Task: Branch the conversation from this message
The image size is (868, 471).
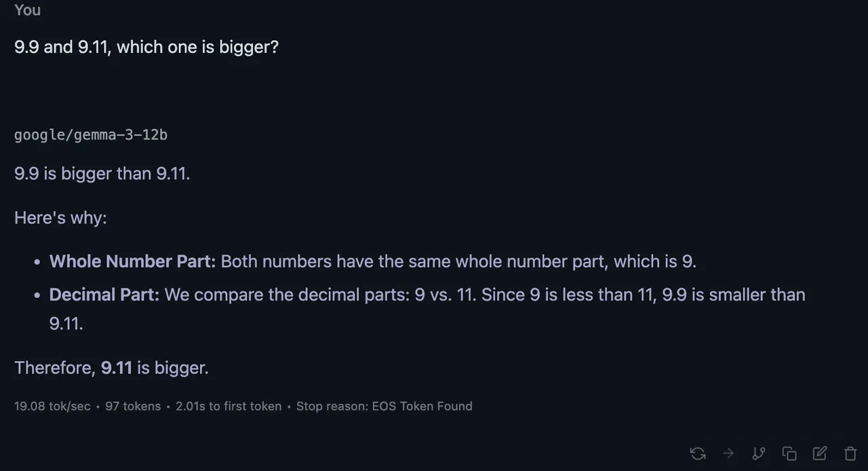Action: 759,453
